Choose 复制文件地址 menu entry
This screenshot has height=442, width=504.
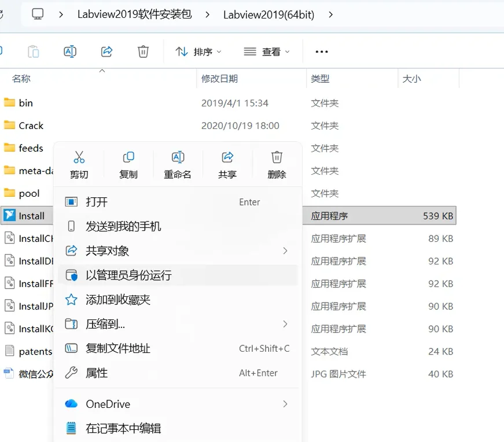tap(178, 348)
